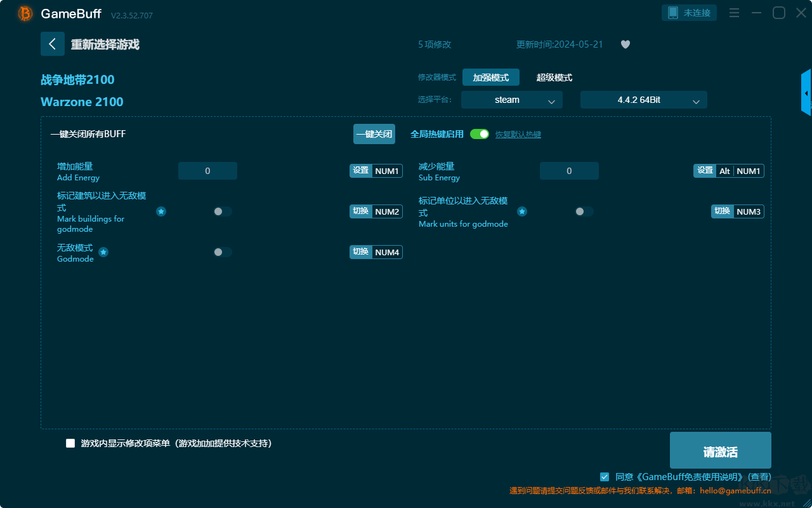Toggle the Godmode switch

point(223,252)
